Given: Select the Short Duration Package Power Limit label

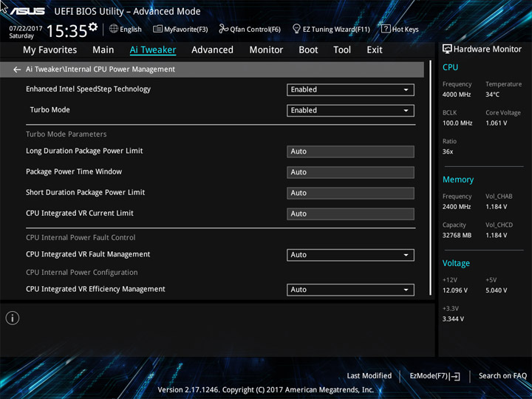Looking at the screenshot, I should coord(85,192).
